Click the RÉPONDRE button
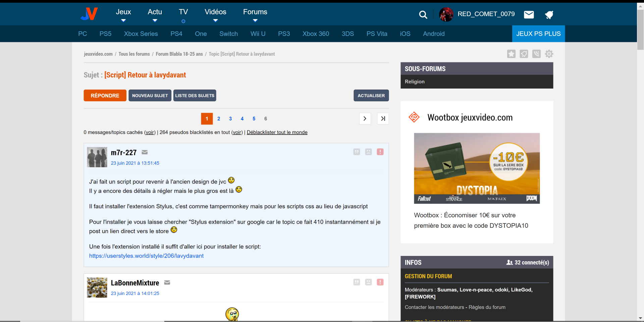644x322 pixels. pos(105,95)
